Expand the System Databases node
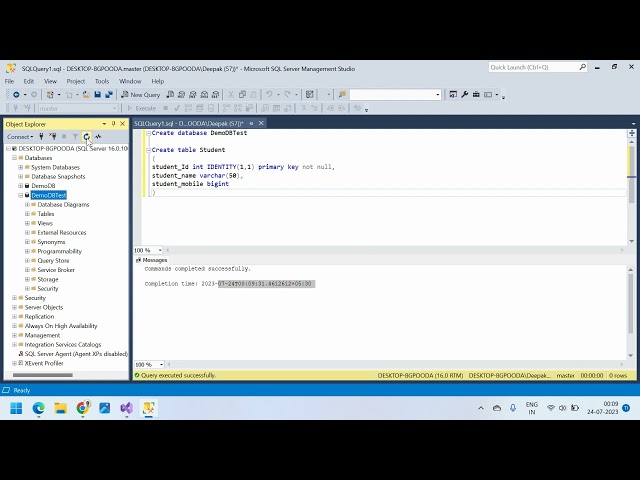 click(x=20, y=167)
